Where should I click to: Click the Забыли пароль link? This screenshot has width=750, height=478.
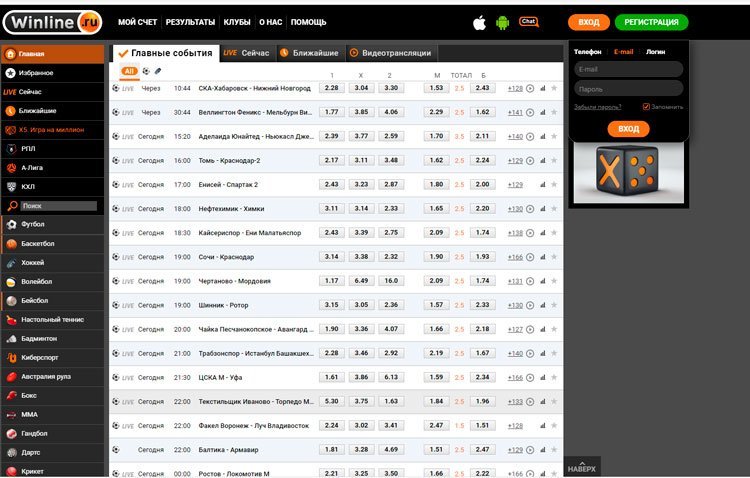point(598,106)
